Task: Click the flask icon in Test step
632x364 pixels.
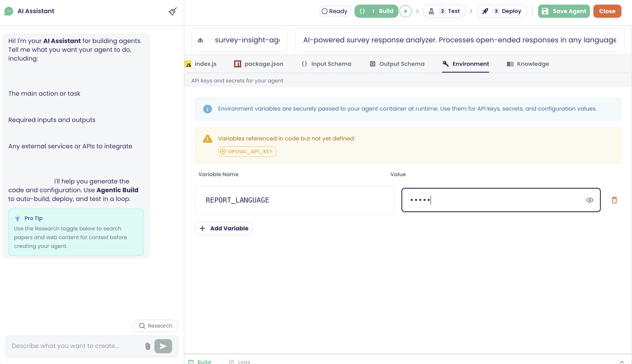Action: 431,11
